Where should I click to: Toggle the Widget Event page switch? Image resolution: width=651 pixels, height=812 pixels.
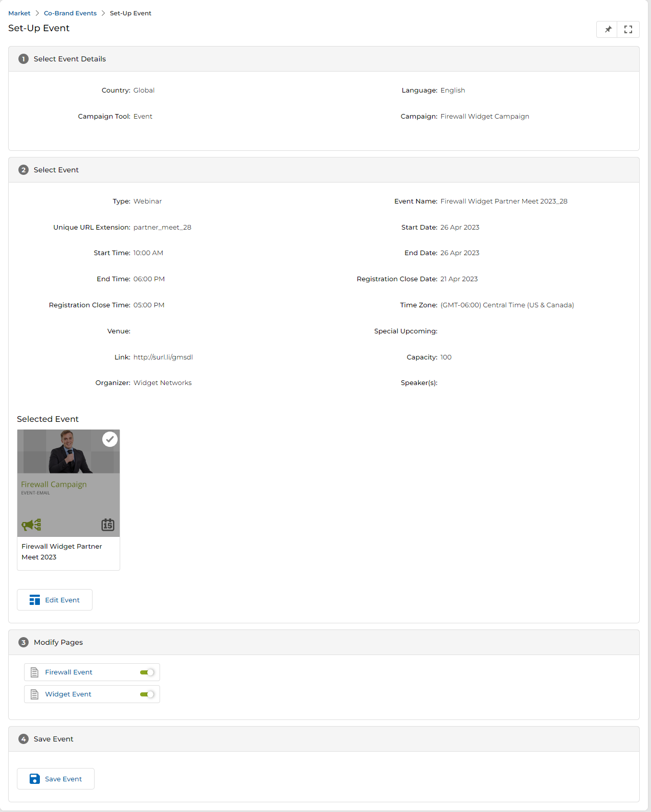[147, 694]
